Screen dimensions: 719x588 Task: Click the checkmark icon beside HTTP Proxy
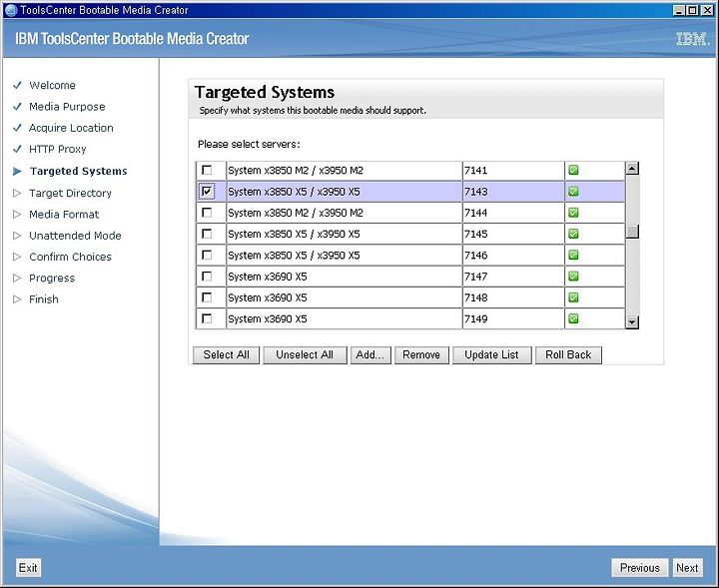pyautogui.click(x=17, y=149)
